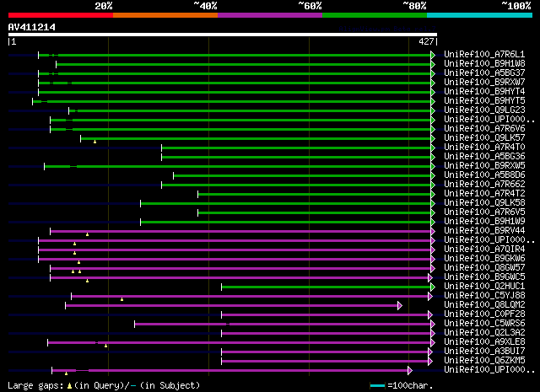Select the white AV411214 query sequence bar
The height and width of the screenshot is (392, 540).
tap(223, 35)
